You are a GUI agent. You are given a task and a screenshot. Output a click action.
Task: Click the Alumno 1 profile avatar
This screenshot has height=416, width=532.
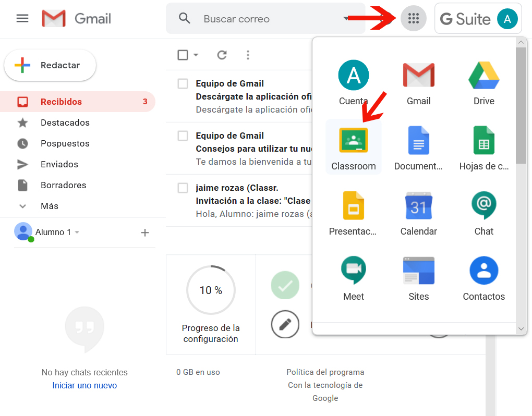23,231
